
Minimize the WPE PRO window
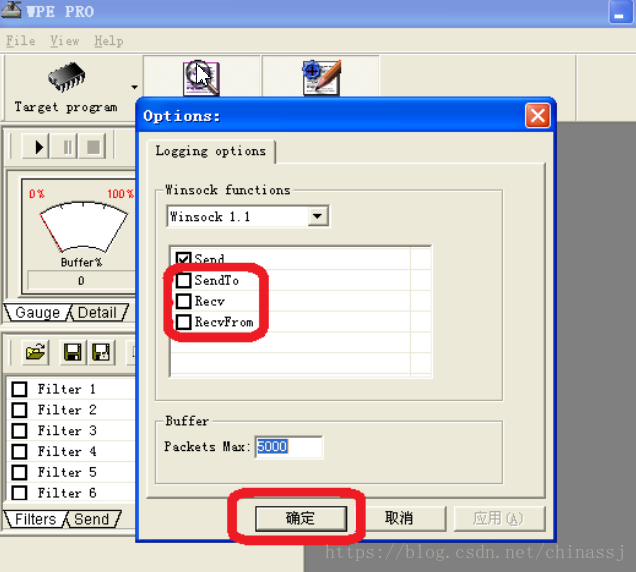[621, 12]
